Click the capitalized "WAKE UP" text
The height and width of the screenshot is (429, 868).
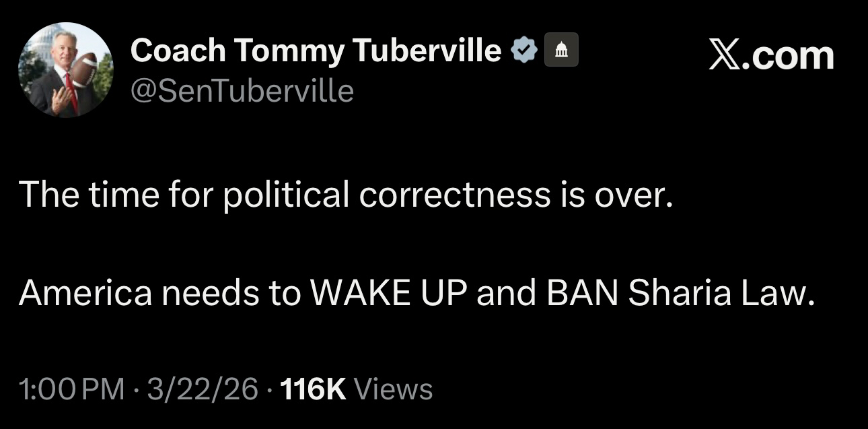388,293
